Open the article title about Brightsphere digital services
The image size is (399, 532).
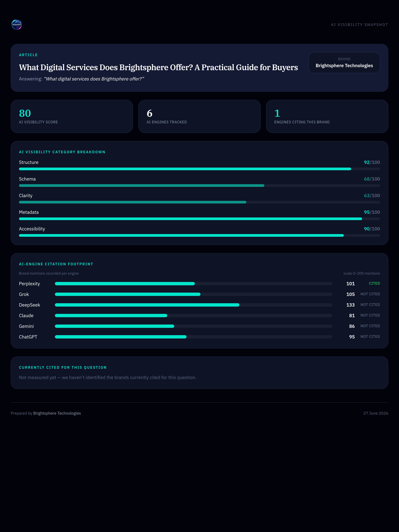tap(158, 67)
